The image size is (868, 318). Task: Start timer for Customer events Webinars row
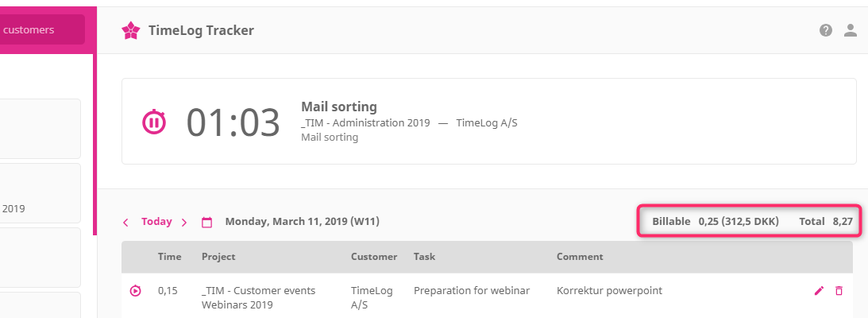click(x=135, y=291)
